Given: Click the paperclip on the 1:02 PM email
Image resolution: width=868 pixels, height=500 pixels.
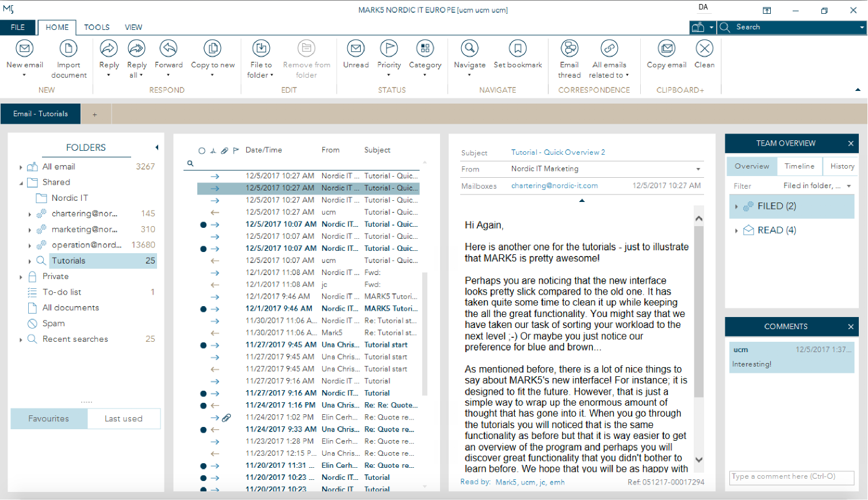Looking at the screenshot, I should pos(227,418).
